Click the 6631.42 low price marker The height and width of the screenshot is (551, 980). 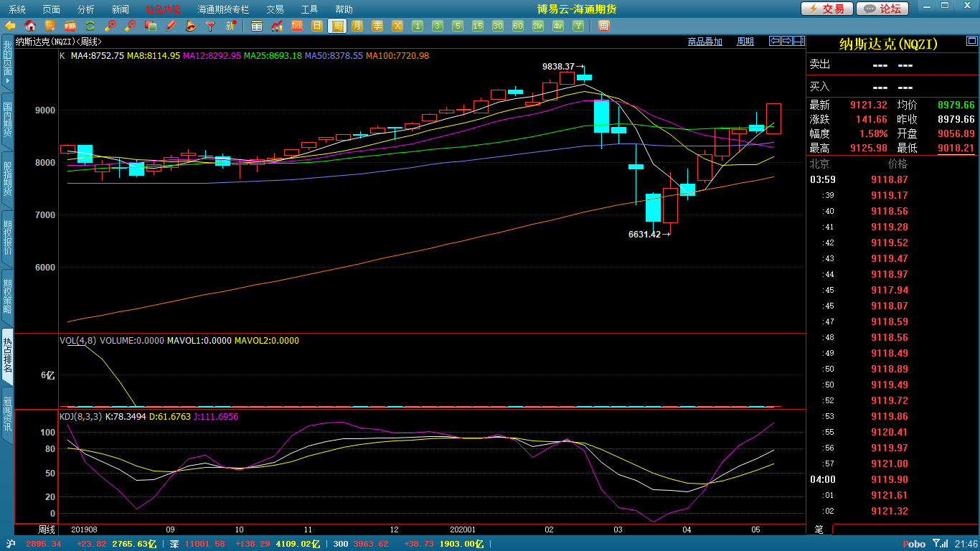point(644,234)
